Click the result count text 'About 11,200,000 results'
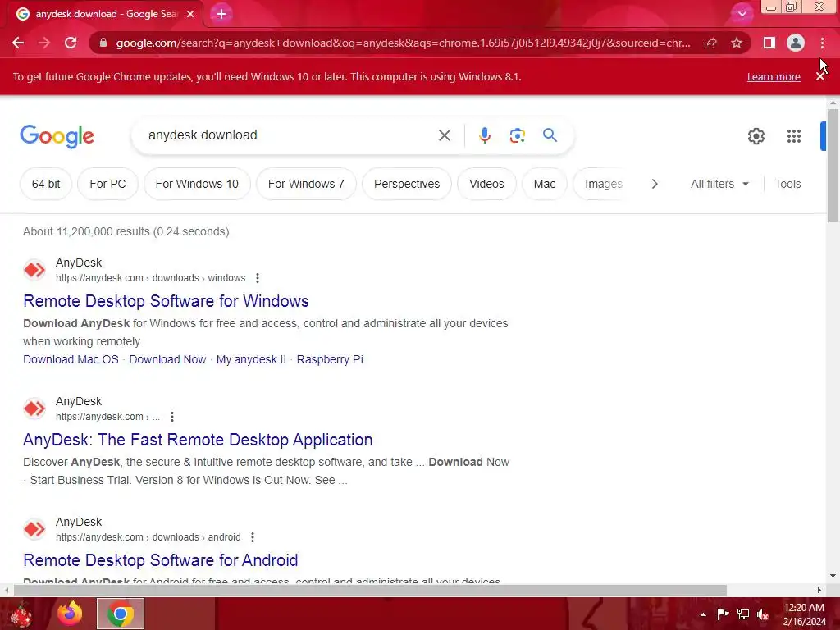840x630 pixels. pyautogui.click(x=87, y=231)
